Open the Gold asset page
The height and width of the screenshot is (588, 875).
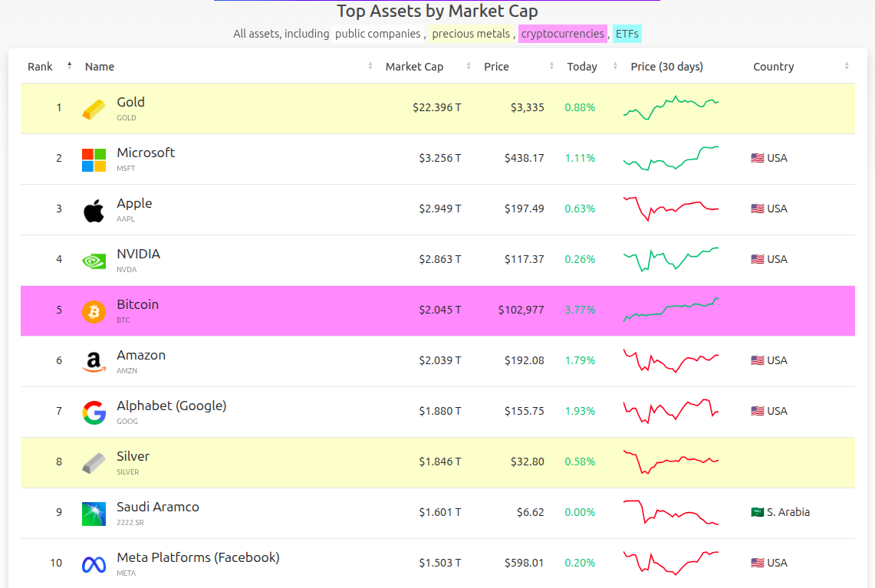click(130, 102)
